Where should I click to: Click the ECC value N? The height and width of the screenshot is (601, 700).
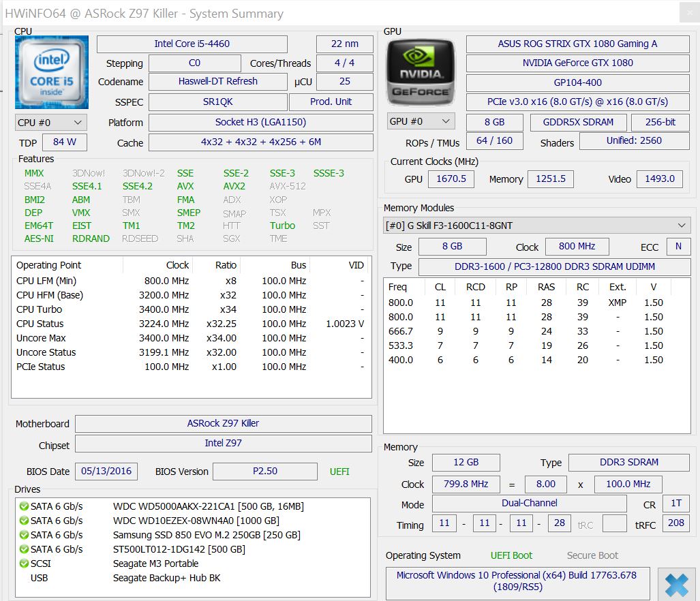point(678,246)
